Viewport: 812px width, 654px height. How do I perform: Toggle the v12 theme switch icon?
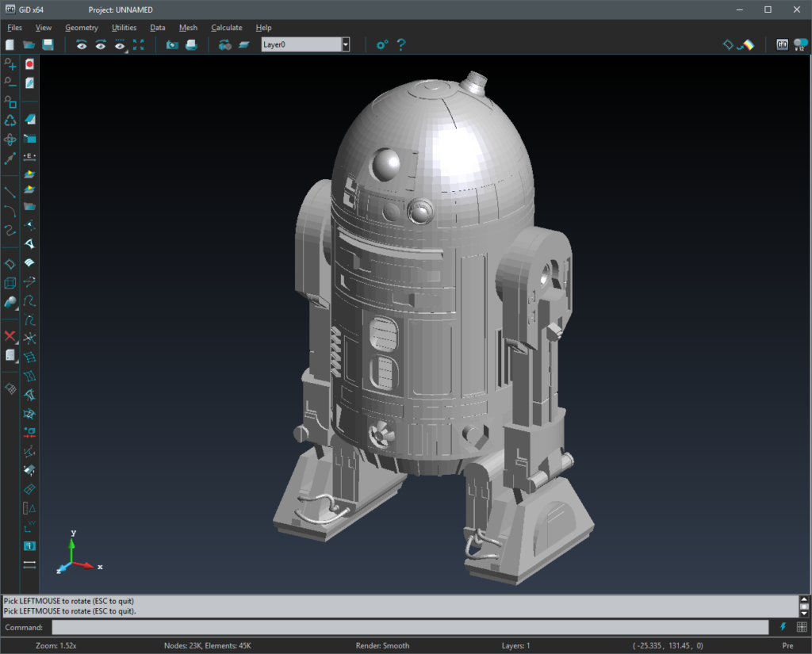click(801, 44)
